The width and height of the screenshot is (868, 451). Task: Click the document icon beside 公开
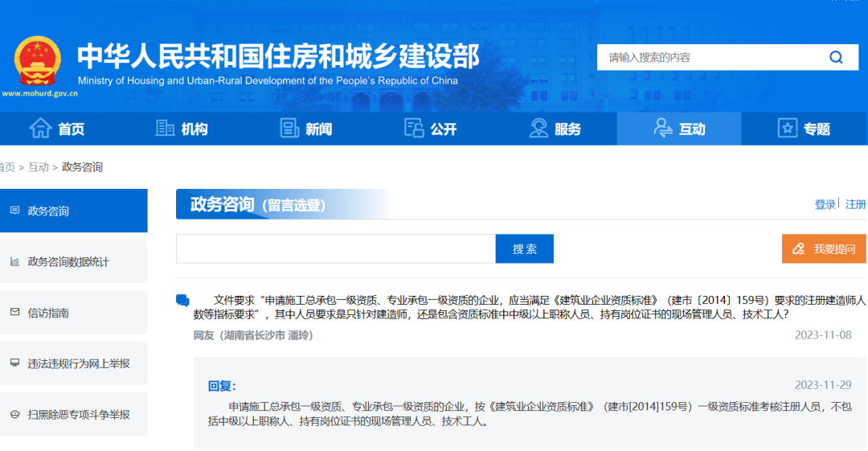tap(414, 128)
